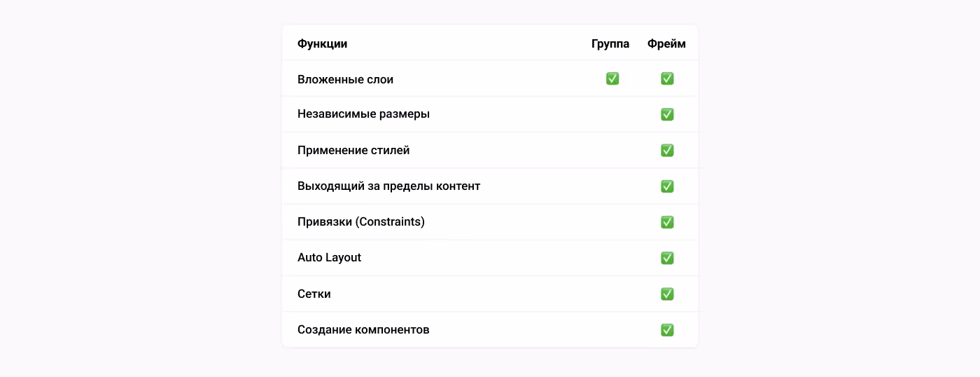980x377 pixels.
Task: Click the Сетки row label
Action: 314,294
